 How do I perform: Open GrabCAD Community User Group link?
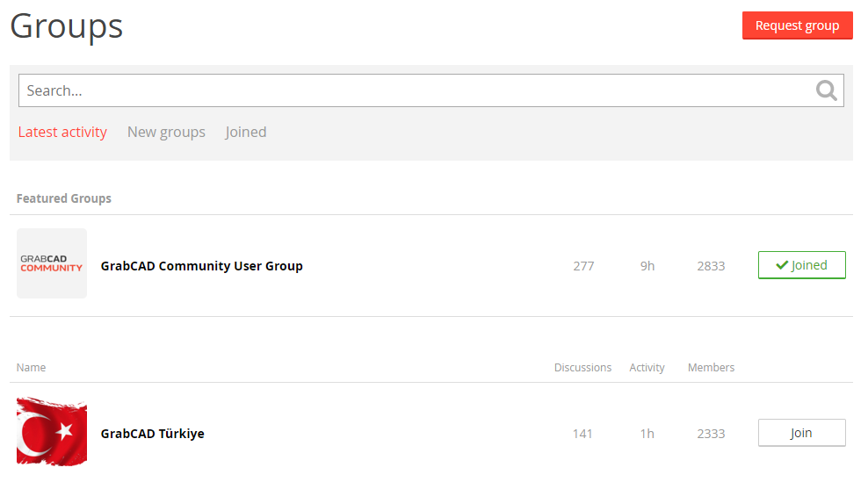(x=202, y=266)
